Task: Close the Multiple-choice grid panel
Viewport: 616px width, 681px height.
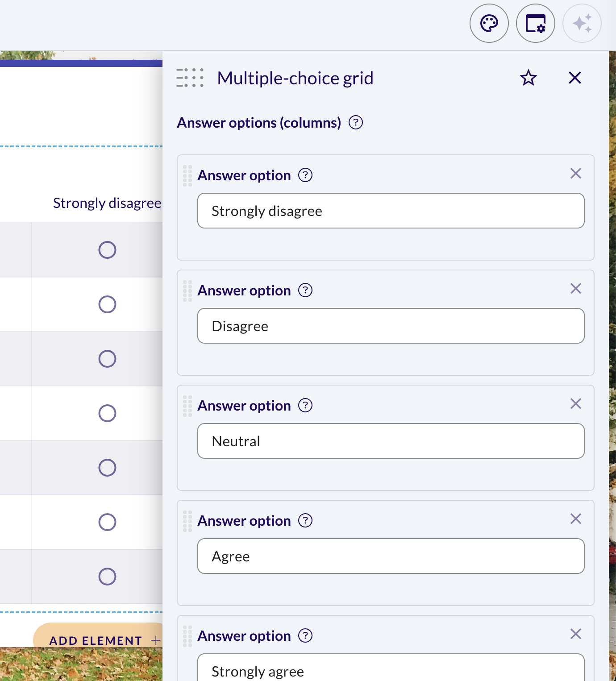Action: pyautogui.click(x=575, y=78)
